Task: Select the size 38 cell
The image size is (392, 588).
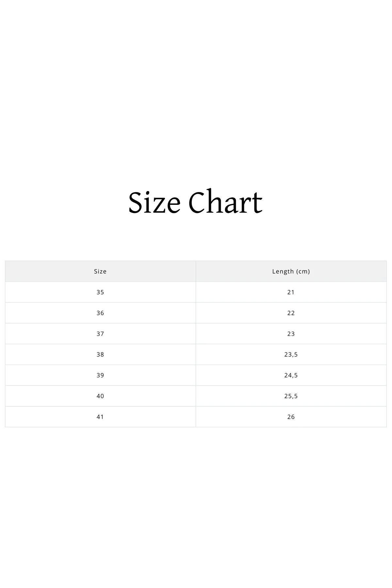Action: pyautogui.click(x=100, y=354)
